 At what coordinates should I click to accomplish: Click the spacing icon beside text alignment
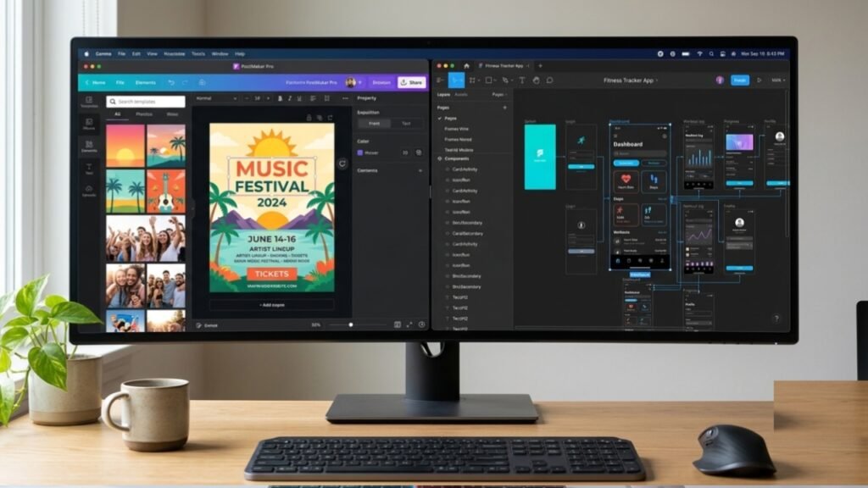point(326,98)
